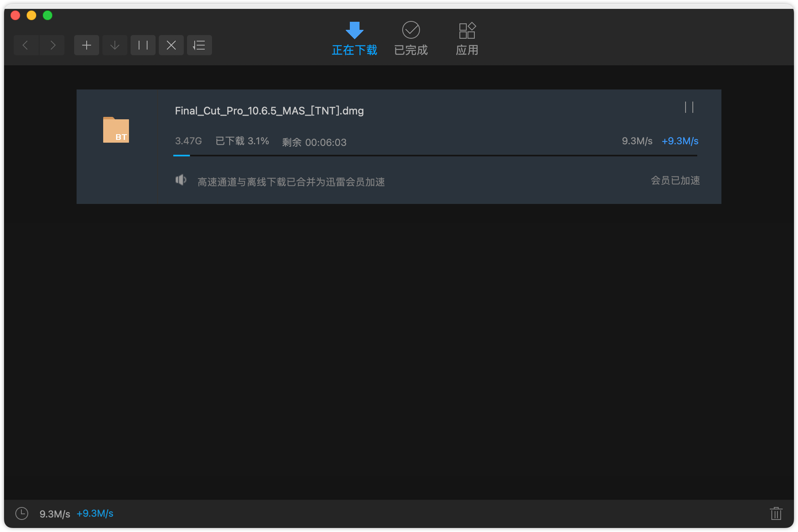Image resolution: width=798 pixels, height=532 pixels.
Task: Add a new download task with plus button
Action: click(87, 45)
